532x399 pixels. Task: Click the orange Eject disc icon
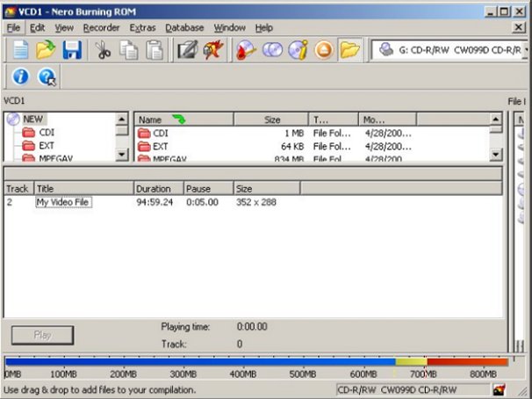point(324,50)
